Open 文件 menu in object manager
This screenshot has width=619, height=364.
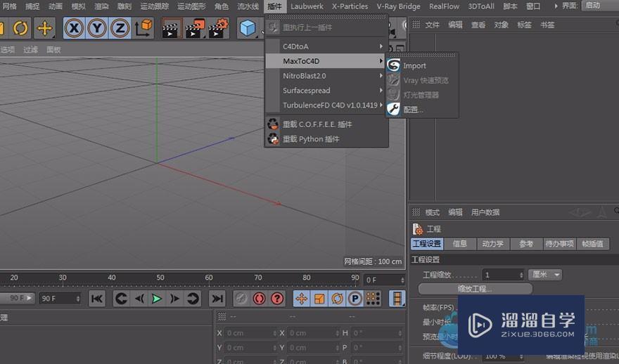coord(432,25)
